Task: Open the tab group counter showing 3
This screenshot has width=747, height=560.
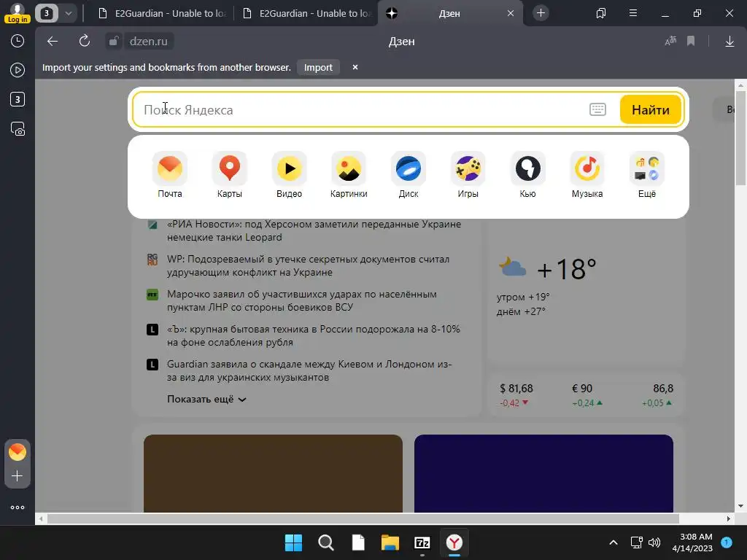Action: tap(47, 13)
